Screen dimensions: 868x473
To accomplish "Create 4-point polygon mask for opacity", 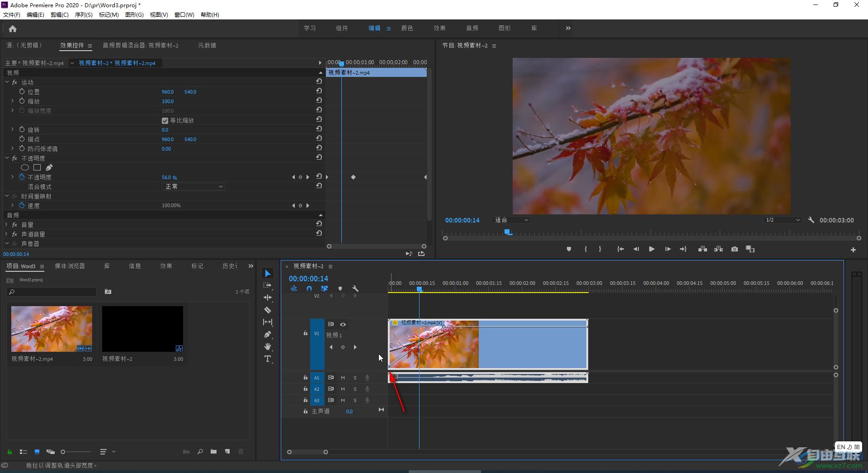I will (37, 167).
